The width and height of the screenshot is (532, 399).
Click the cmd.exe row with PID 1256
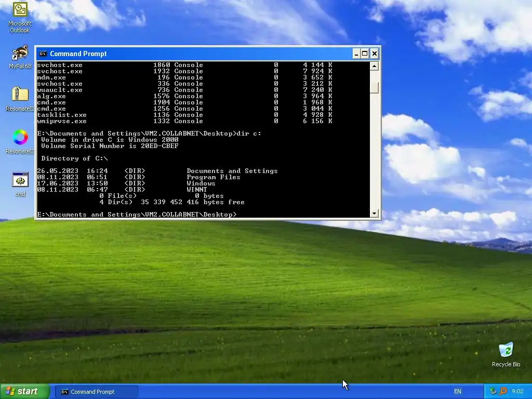pos(184,109)
